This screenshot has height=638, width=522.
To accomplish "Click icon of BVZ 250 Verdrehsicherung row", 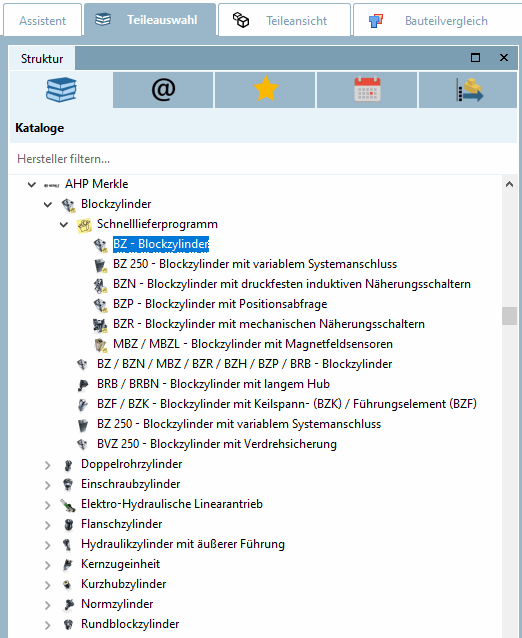I will [x=83, y=444].
